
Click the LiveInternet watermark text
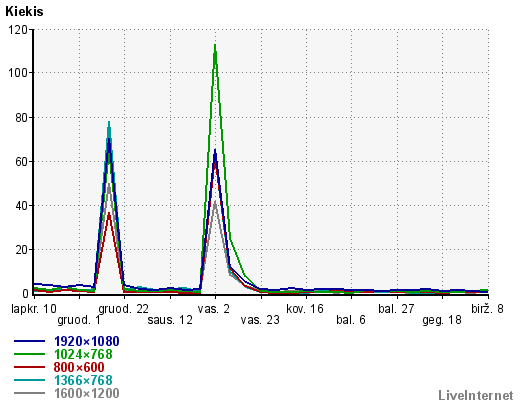point(476,396)
